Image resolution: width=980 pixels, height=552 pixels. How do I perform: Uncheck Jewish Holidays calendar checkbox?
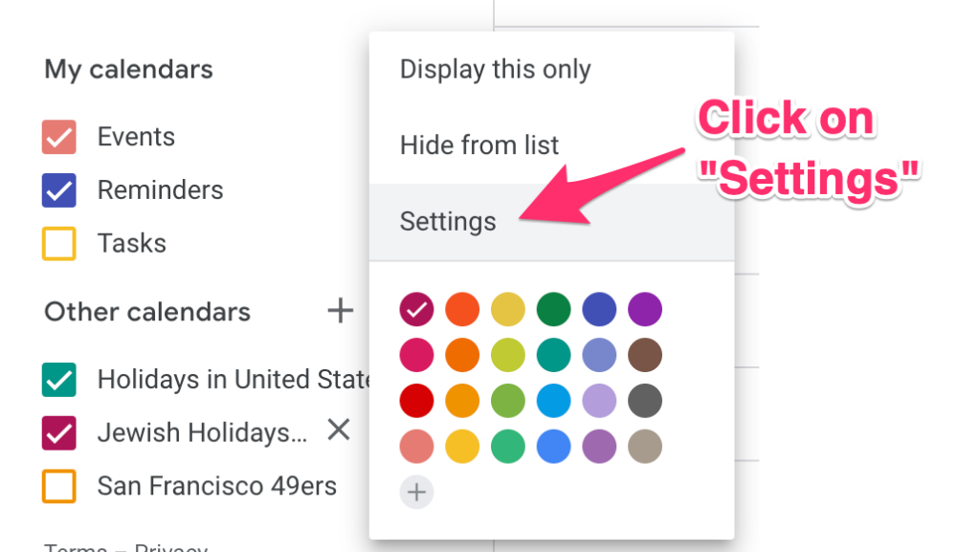coord(59,432)
